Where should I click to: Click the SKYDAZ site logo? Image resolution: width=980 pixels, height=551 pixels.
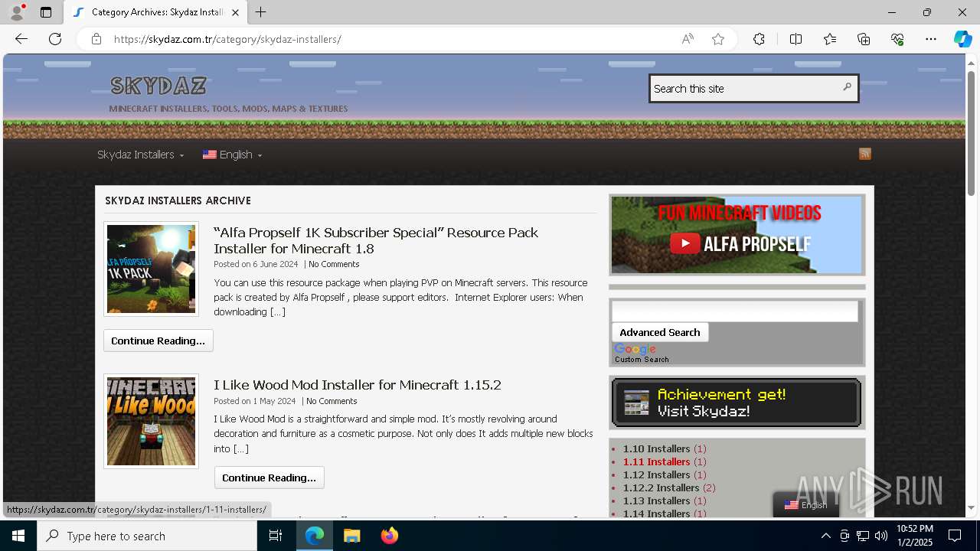158,85
